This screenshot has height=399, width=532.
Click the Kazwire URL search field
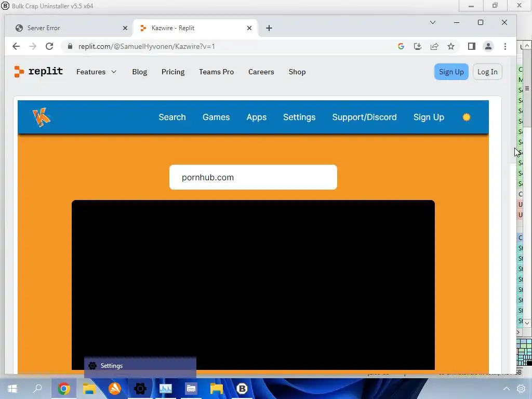point(253,178)
